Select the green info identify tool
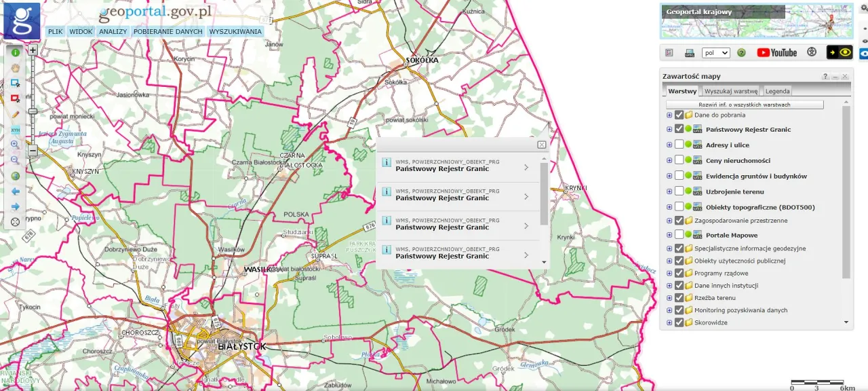Image resolution: width=868 pixels, height=391 pixels. 15,52
